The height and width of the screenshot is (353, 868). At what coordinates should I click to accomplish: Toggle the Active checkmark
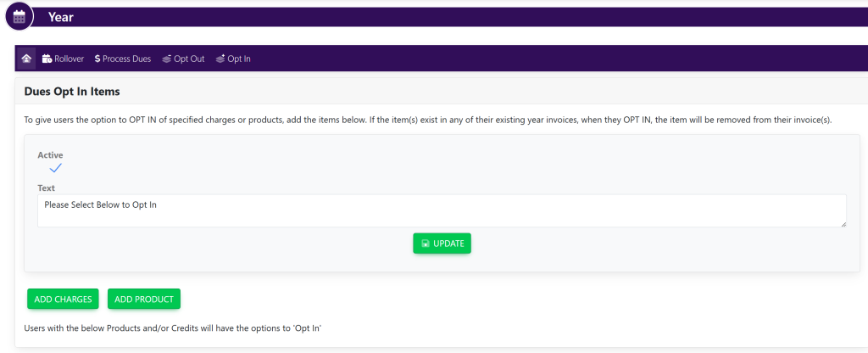[x=56, y=168]
